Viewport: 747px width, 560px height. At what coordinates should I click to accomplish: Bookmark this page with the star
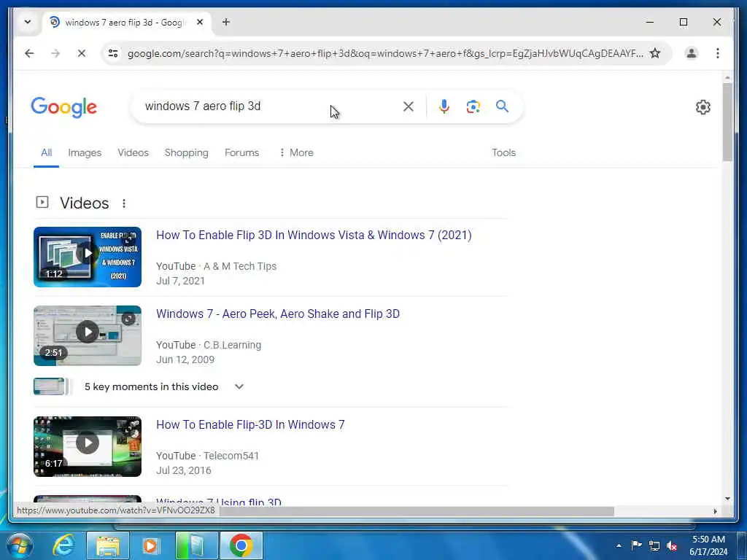pos(655,53)
